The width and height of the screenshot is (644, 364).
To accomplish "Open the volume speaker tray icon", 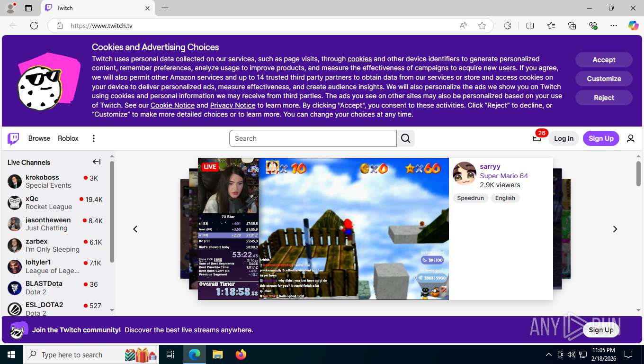I will 571,355.
